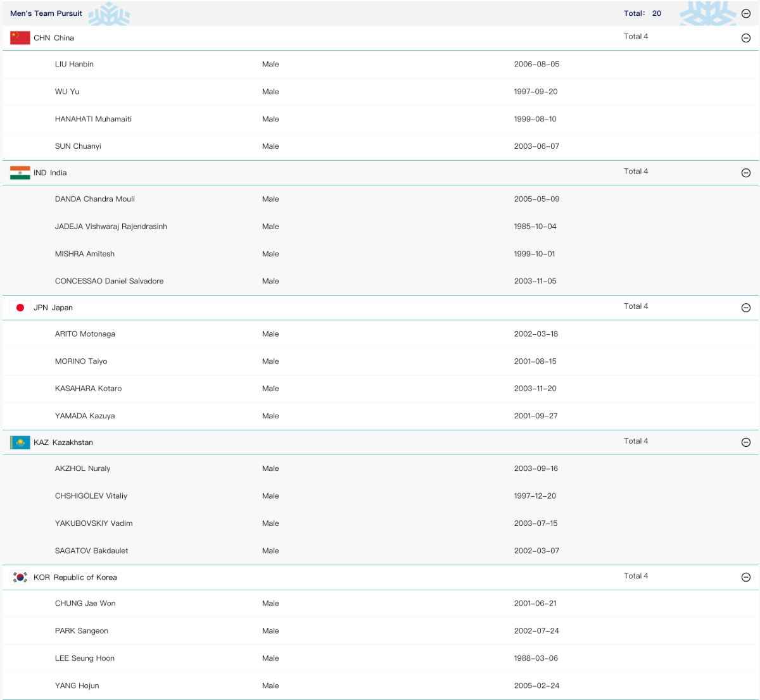Click on CHSHIGOLEV Vitaliy's name
The height and width of the screenshot is (700, 760).
(x=91, y=496)
